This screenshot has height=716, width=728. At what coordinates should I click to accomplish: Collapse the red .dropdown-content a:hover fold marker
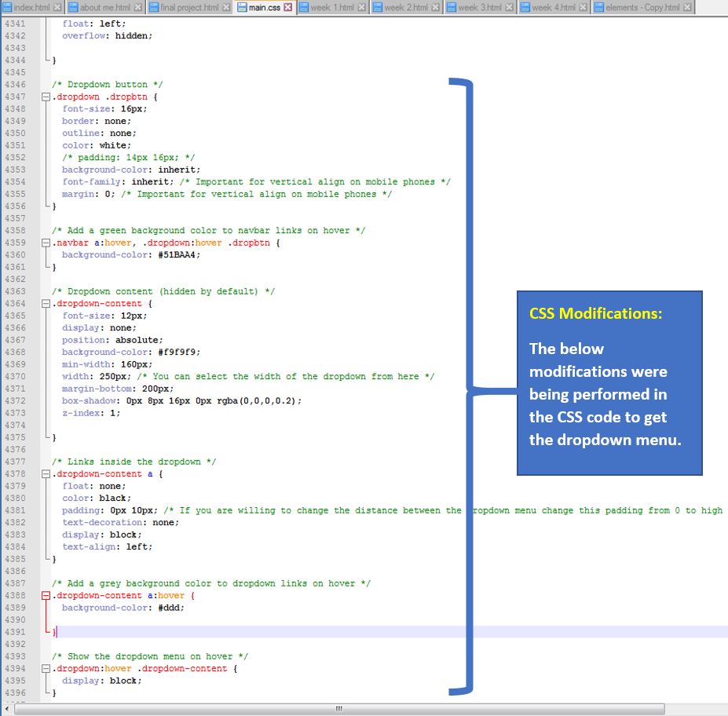point(46,595)
